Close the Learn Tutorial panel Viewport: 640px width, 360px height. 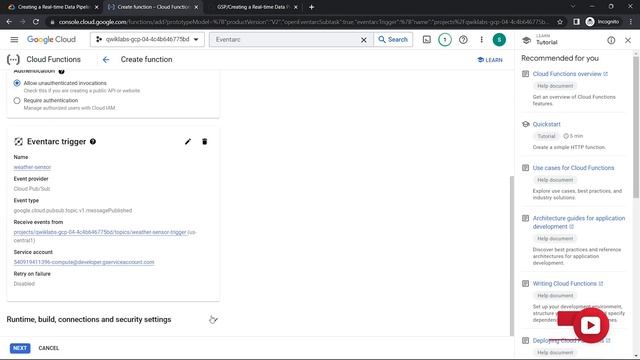coord(628,40)
